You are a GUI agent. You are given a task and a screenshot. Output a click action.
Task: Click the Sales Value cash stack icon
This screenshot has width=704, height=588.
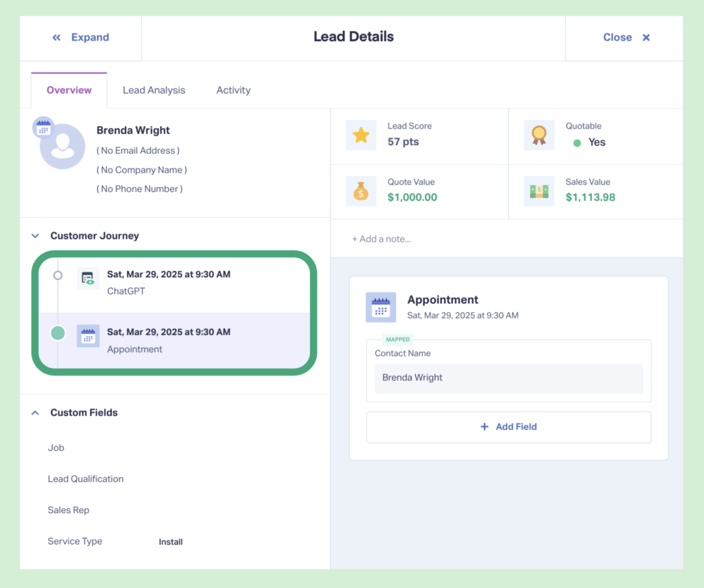(x=539, y=192)
